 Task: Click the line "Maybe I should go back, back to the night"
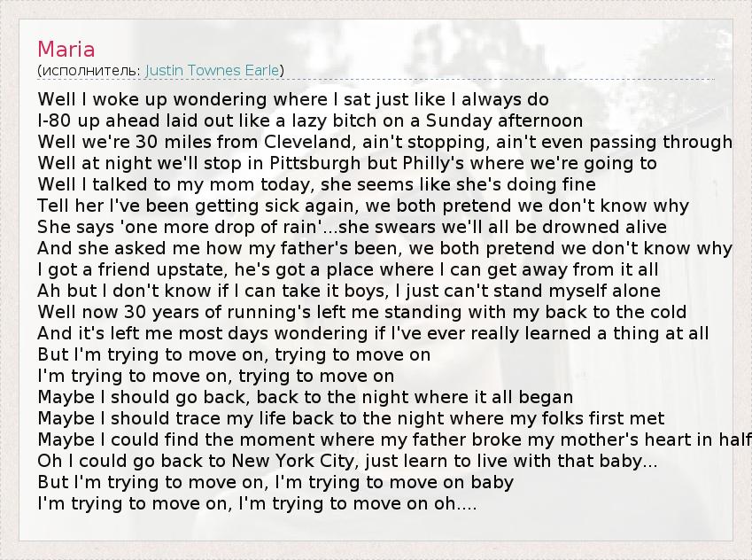tap(306, 397)
